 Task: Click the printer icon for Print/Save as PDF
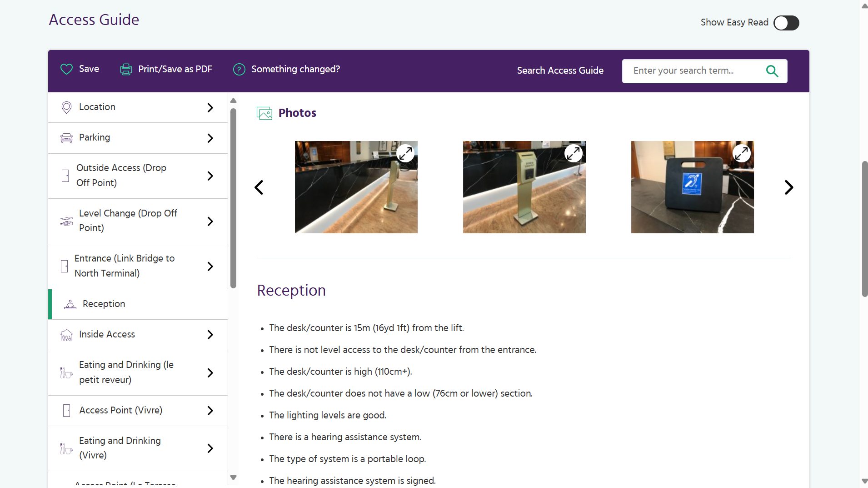(126, 69)
